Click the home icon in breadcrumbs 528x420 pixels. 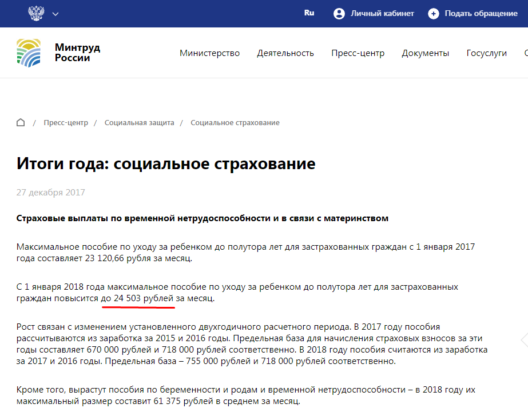point(21,122)
